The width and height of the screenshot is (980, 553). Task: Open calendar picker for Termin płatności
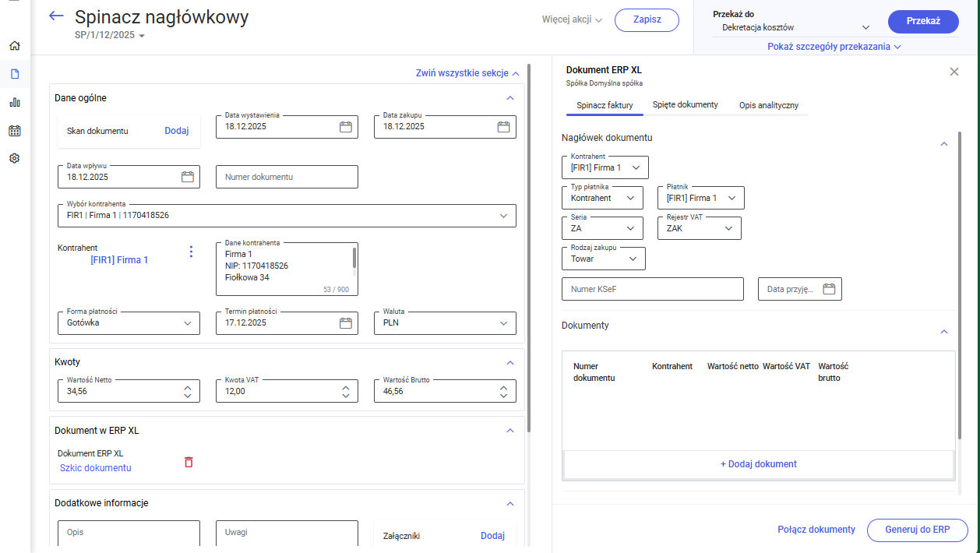[345, 323]
